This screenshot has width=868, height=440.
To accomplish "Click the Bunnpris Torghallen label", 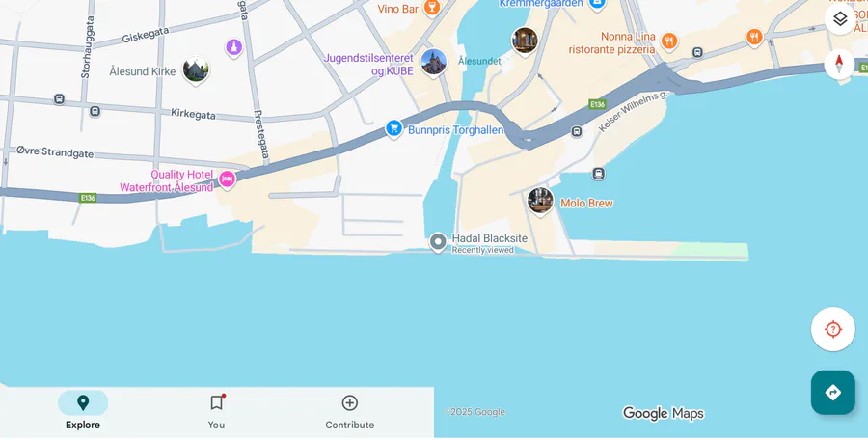I will pos(455,130).
